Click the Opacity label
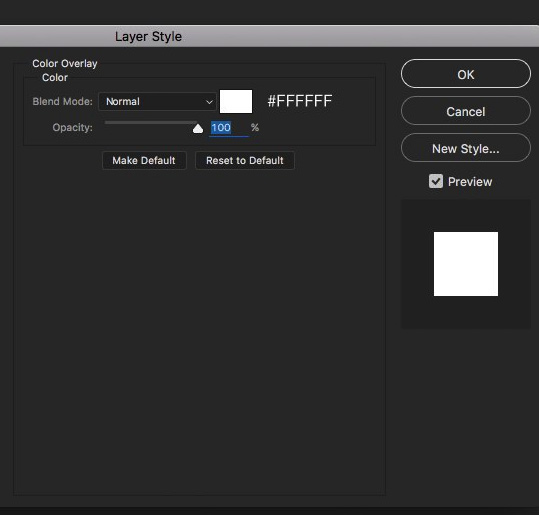The image size is (539, 515). (73, 128)
